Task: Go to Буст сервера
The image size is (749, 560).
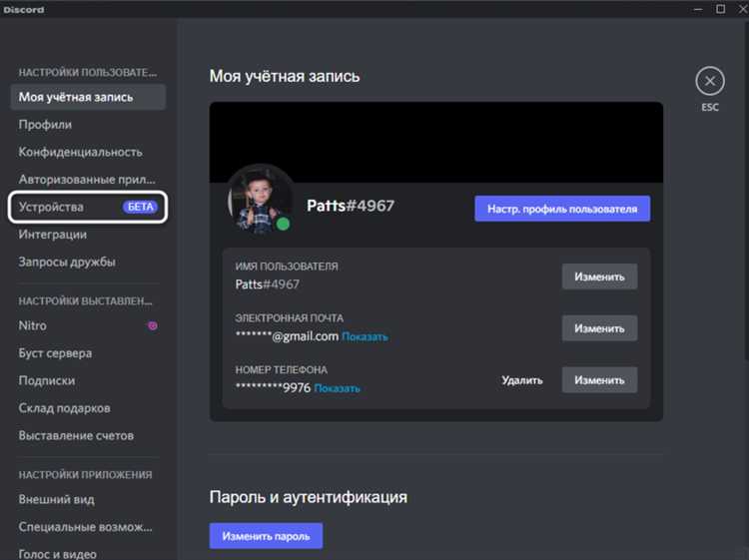Action: [x=88, y=353]
